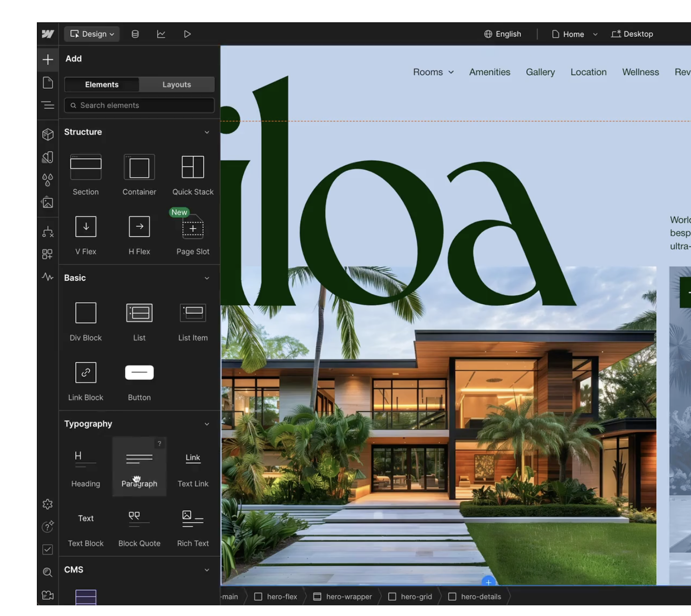Viewport: 691px width, 616px height.
Task: Open the Audit checkmark icon
Action: (x=48, y=550)
